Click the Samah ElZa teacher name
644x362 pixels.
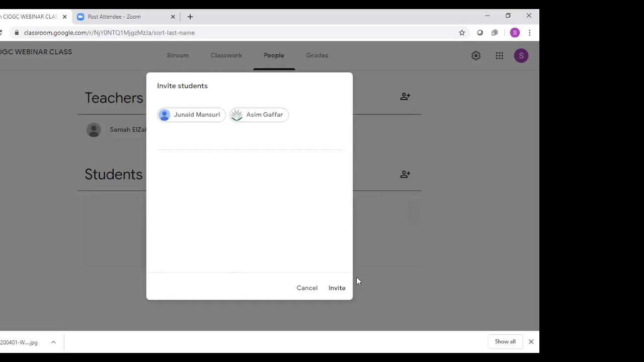click(128, 130)
